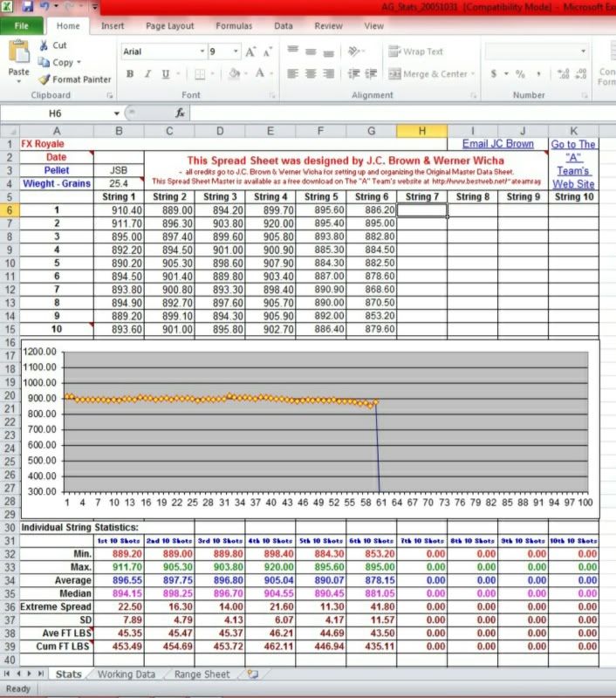Screen dimensions: 616x698
Task: Click the Percent Style icon
Action: [x=520, y=74]
